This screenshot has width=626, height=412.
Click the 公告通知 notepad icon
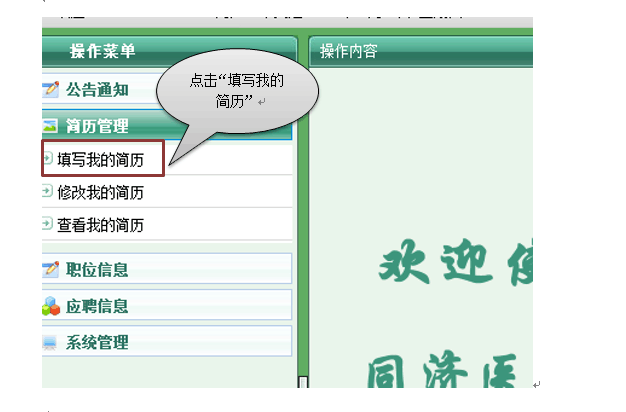tap(50, 89)
